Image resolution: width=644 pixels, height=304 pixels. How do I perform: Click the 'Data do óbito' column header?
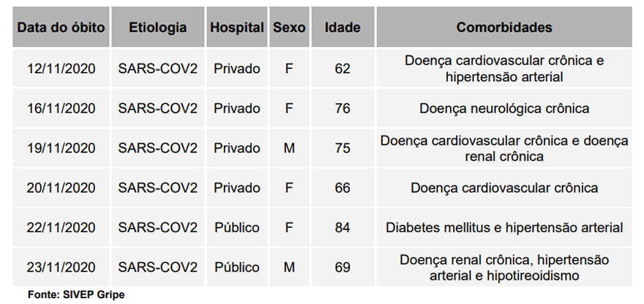61,28
